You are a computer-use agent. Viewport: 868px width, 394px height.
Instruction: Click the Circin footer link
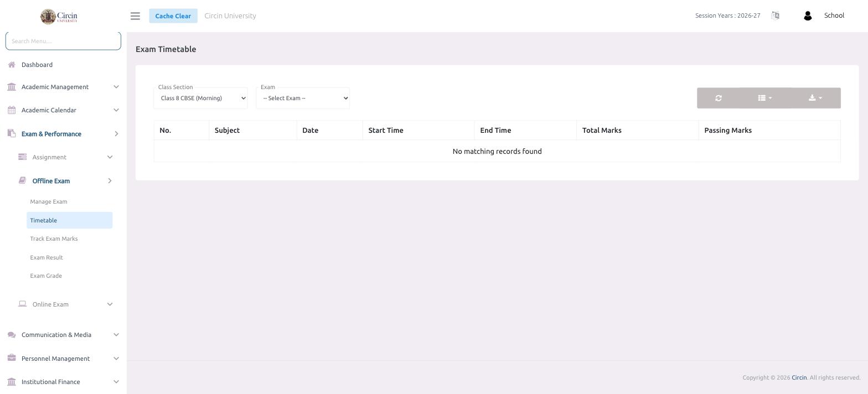pos(799,377)
